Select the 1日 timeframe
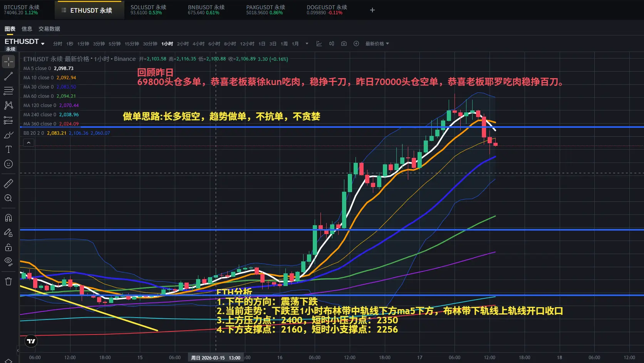Screen dimensions: 644x363 pyautogui.click(x=262, y=43)
